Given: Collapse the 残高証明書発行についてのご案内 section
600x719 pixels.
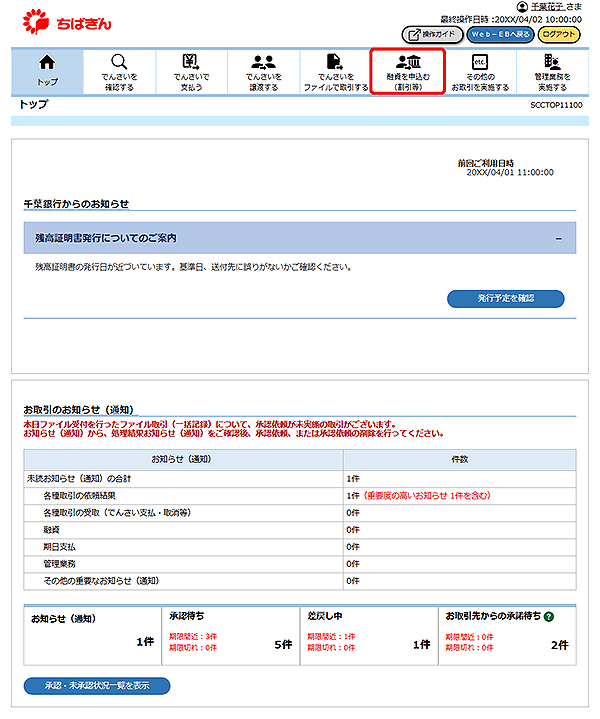Looking at the screenshot, I should coord(558,239).
